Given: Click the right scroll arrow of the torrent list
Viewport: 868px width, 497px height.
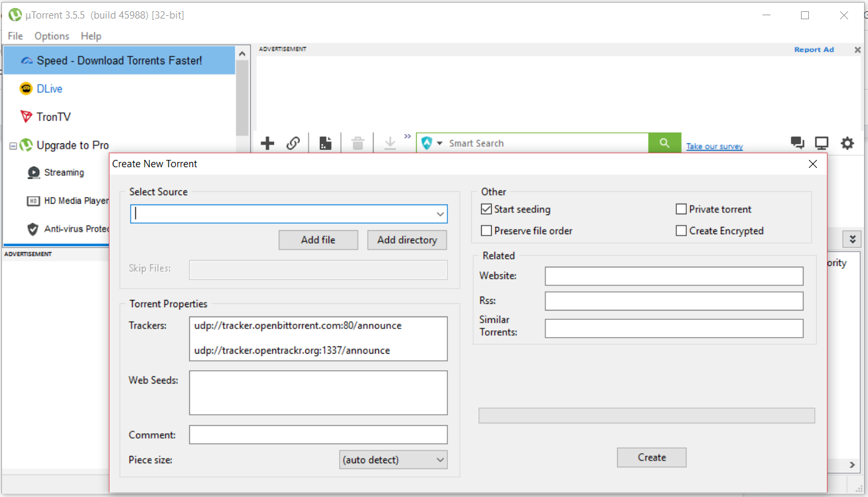Looking at the screenshot, I should [854, 465].
